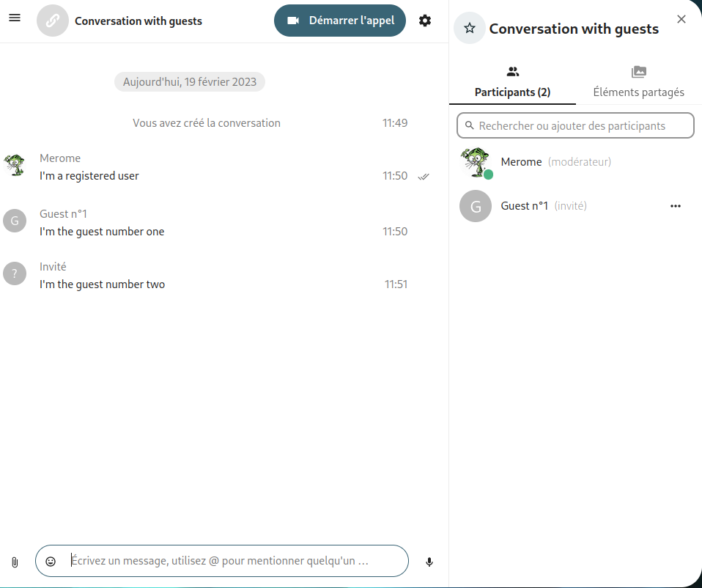The height and width of the screenshot is (588, 702).
Task: Close the conversation details sidebar
Action: [x=681, y=19]
